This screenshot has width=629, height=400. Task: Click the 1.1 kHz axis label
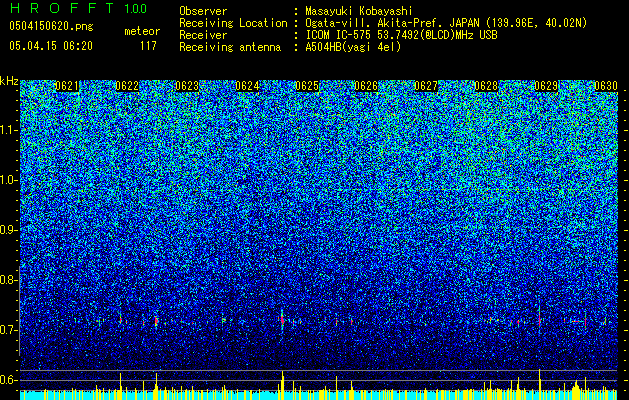click(x=9, y=130)
